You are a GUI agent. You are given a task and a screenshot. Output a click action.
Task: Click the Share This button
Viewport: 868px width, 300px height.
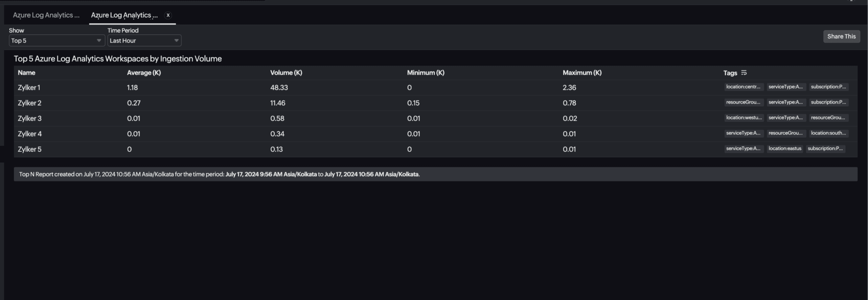coord(841,36)
